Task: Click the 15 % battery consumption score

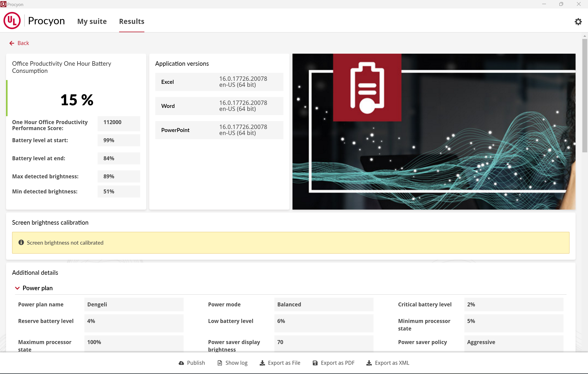Action: 77,100
